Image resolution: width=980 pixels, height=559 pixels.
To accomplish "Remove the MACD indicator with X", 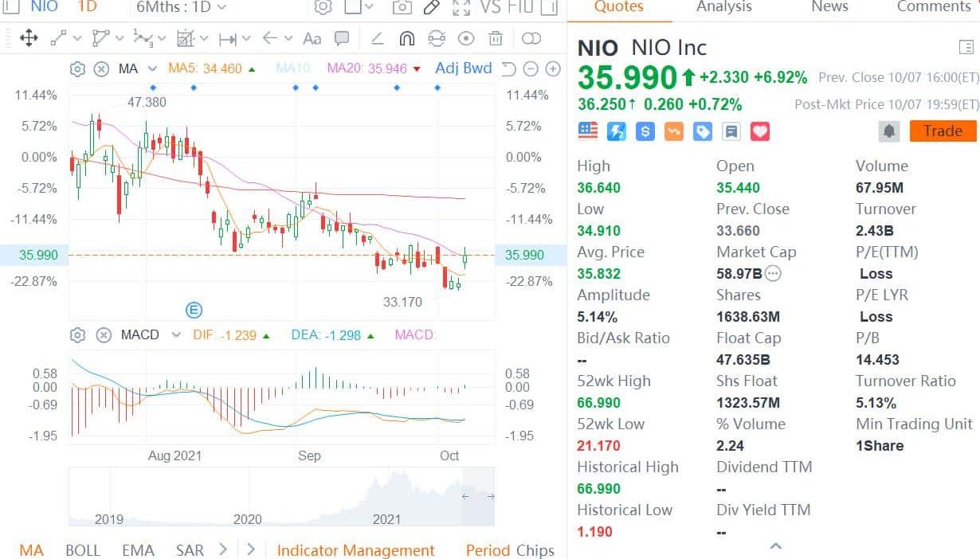I will pyautogui.click(x=104, y=335).
